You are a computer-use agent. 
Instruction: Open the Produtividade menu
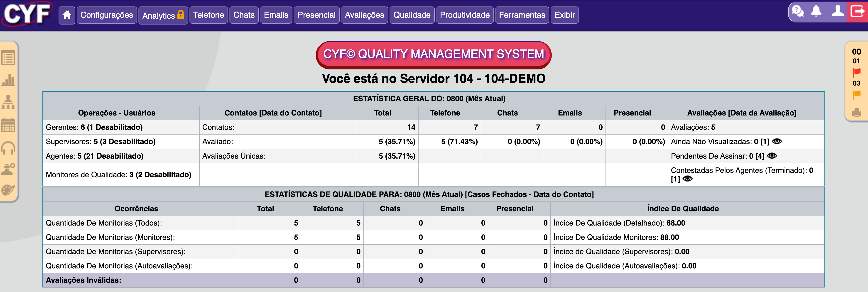coord(465,15)
